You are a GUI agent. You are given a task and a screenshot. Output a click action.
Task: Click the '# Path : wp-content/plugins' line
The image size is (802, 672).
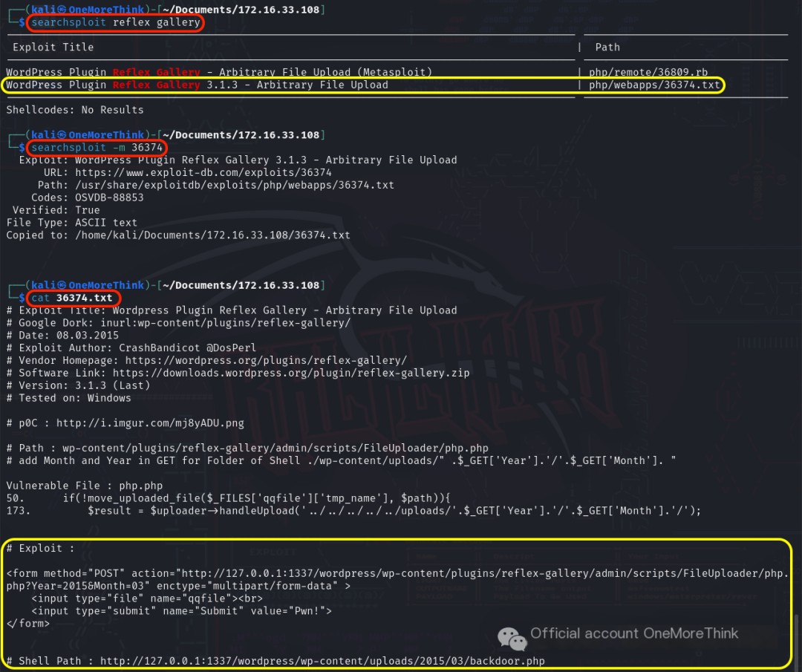(247, 448)
